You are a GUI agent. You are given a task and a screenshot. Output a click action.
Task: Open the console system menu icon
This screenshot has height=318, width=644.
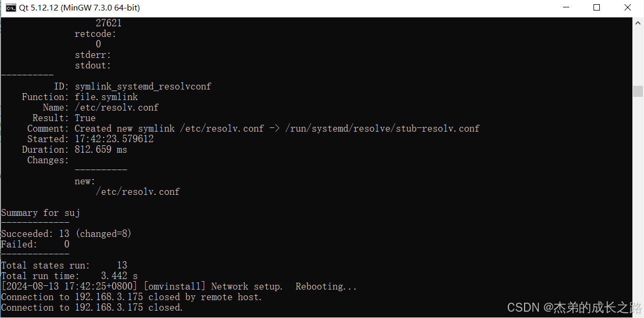[x=11, y=7]
